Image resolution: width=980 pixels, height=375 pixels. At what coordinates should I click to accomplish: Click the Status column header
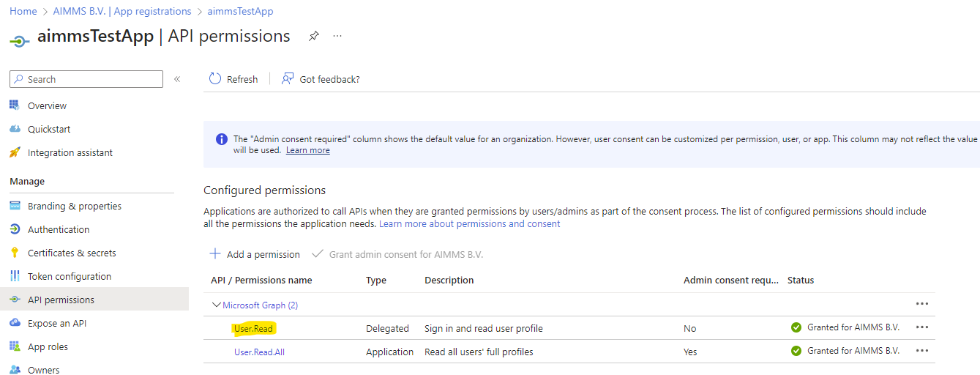pyautogui.click(x=801, y=280)
